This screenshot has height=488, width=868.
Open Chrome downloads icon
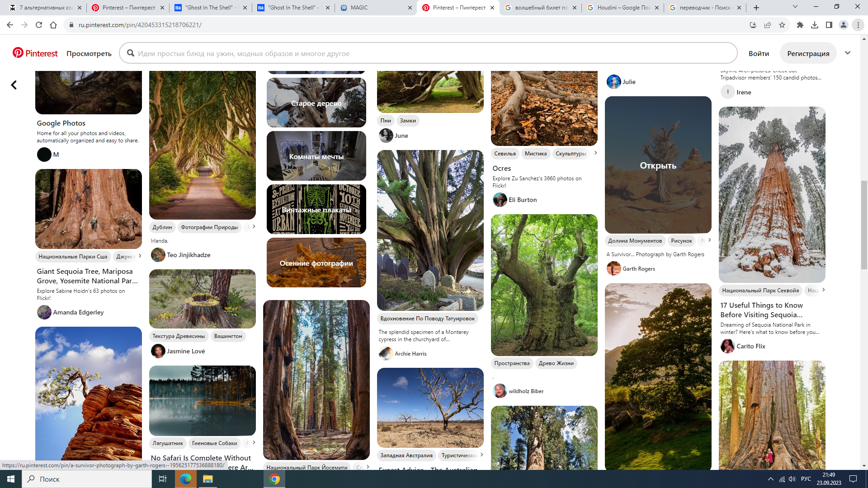tap(815, 25)
